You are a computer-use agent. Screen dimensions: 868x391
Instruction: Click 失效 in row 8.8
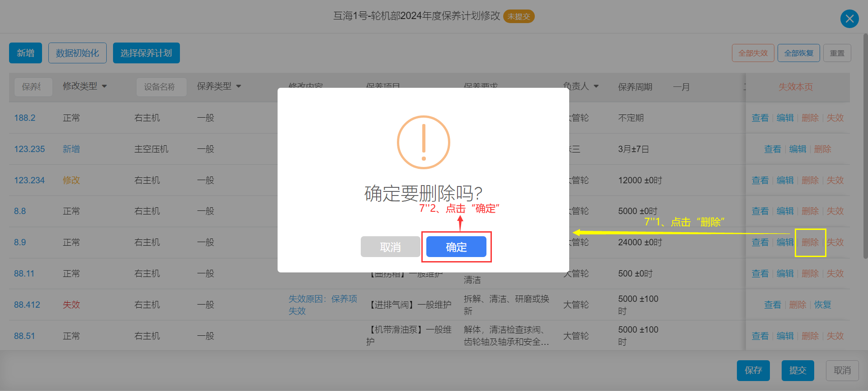click(835, 211)
